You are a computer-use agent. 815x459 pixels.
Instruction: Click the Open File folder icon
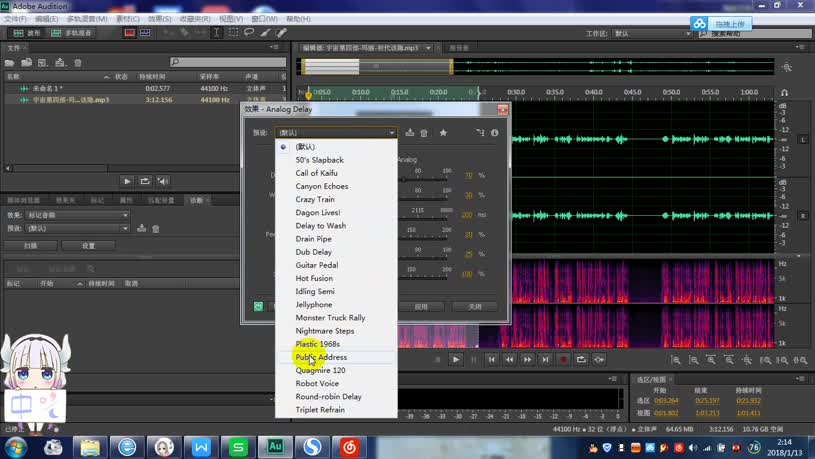(9, 62)
